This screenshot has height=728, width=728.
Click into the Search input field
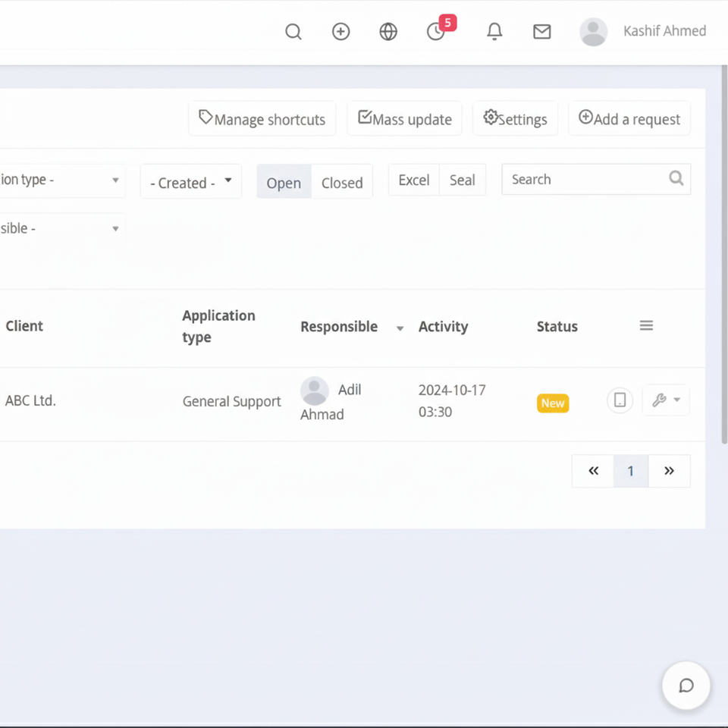(x=584, y=180)
